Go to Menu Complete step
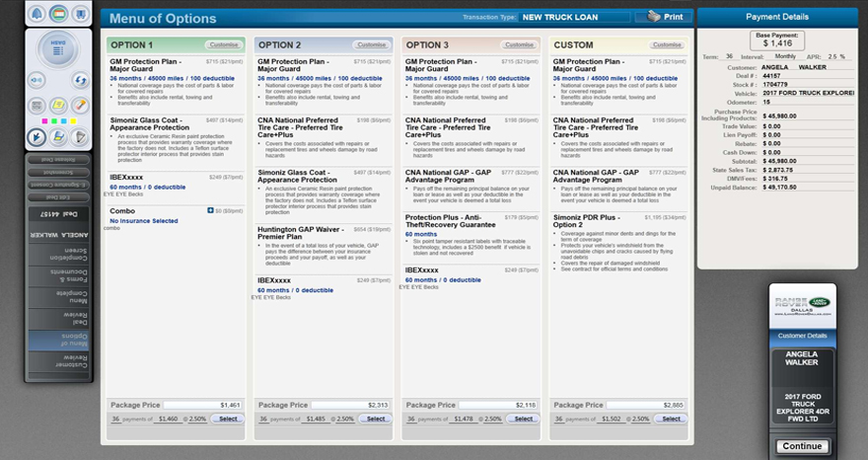This screenshot has width=868, height=460. 58,297
